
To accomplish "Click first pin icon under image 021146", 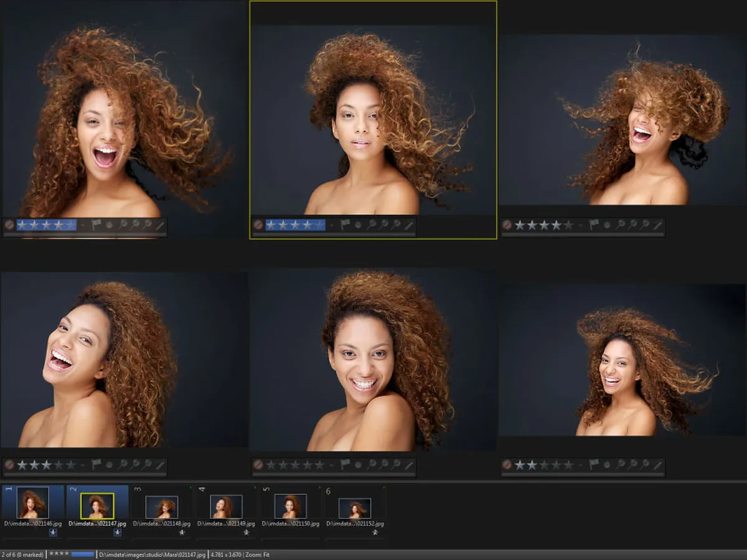I will [x=122, y=225].
